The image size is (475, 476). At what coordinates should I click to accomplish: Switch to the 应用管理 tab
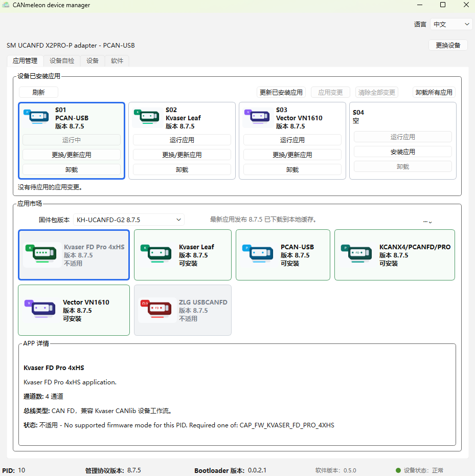point(25,61)
